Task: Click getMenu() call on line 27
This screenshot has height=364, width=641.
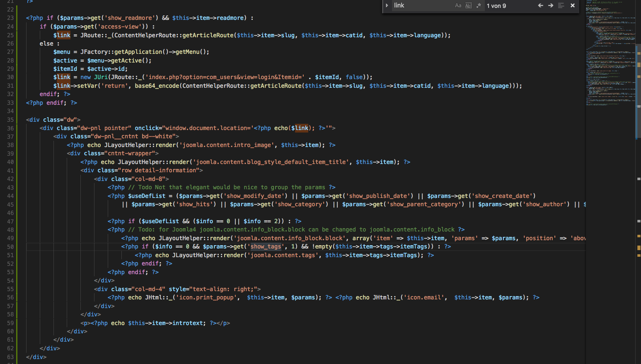Action: click(x=191, y=52)
